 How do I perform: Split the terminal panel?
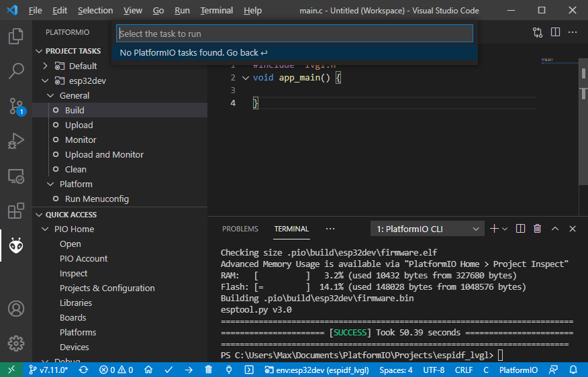[520, 229]
